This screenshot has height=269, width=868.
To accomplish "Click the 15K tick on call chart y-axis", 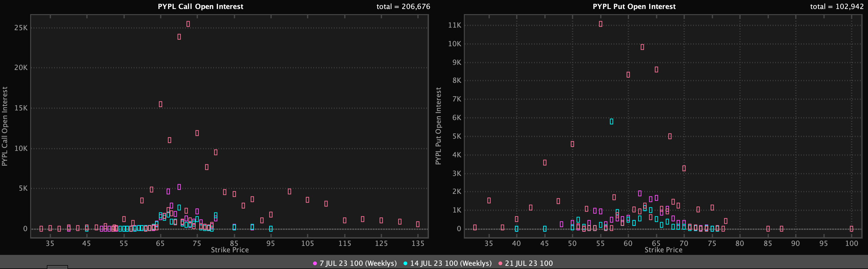I will pos(21,108).
